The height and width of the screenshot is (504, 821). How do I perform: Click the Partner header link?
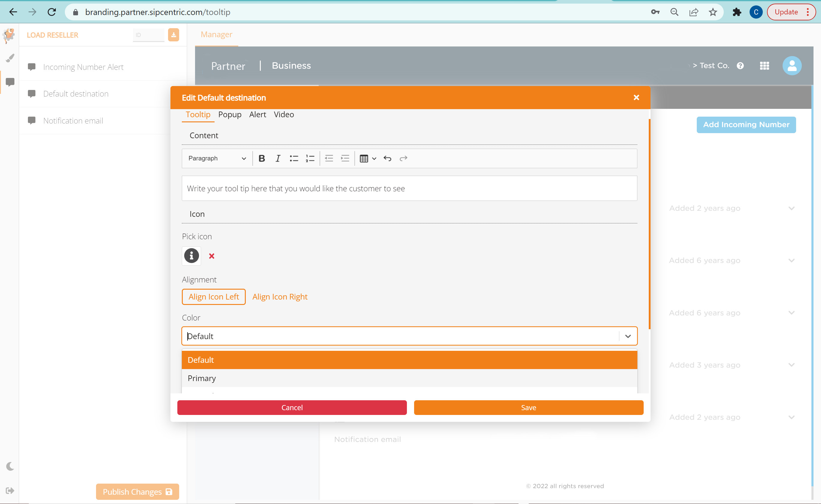click(x=228, y=66)
